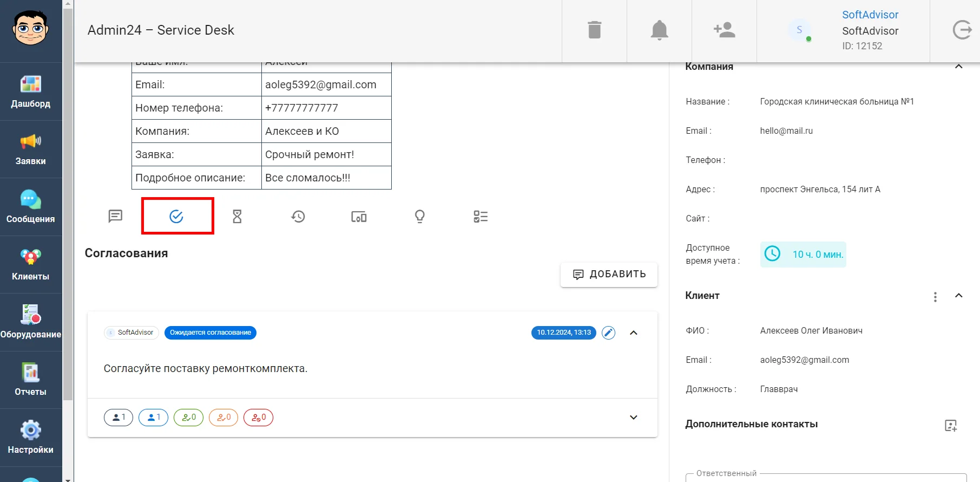This screenshot has height=482, width=980.
Task: Open the history clock tab icon
Action: point(298,217)
